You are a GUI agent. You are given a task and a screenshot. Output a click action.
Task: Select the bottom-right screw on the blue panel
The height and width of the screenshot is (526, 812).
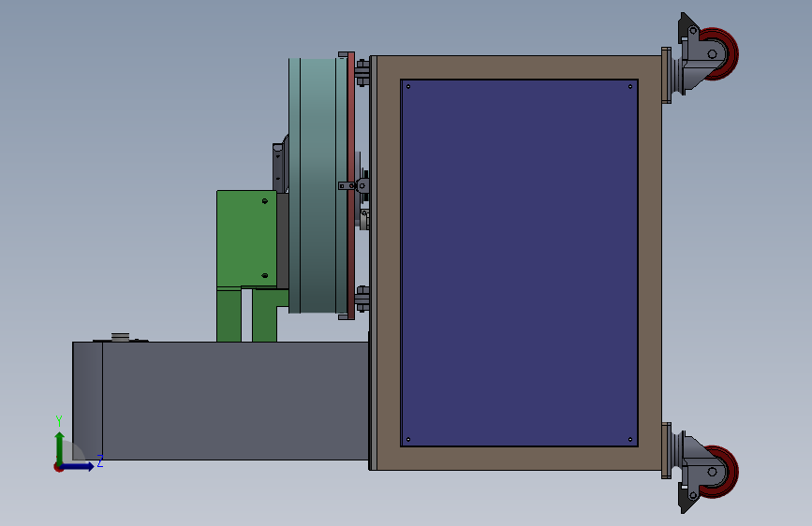tap(630, 440)
